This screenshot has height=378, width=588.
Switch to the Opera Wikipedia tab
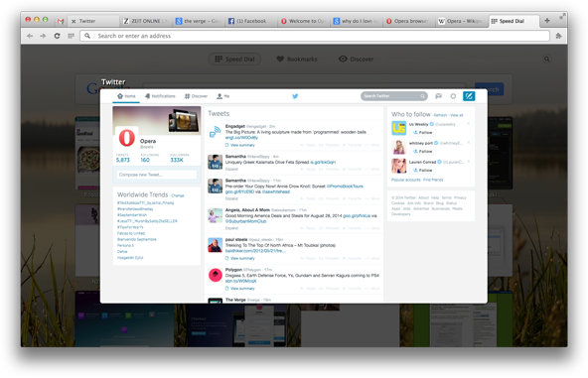[x=461, y=21]
